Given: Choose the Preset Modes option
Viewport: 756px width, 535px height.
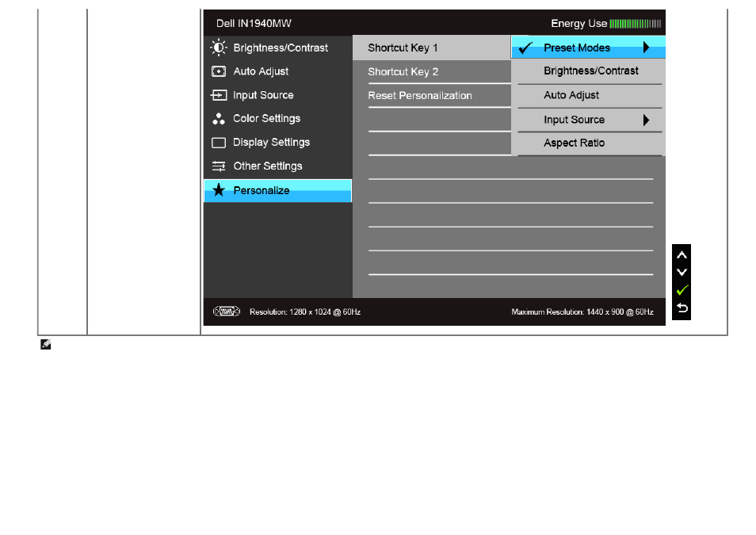Looking at the screenshot, I should (588, 48).
